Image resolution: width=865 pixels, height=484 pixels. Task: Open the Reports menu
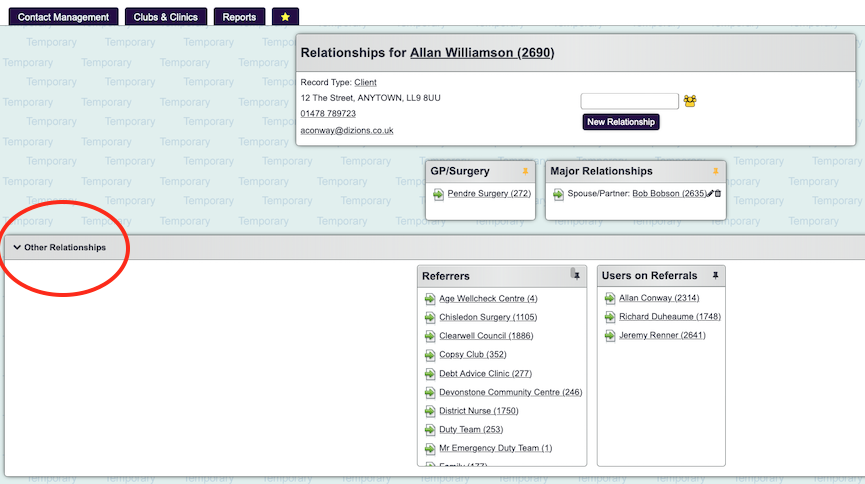tap(239, 17)
